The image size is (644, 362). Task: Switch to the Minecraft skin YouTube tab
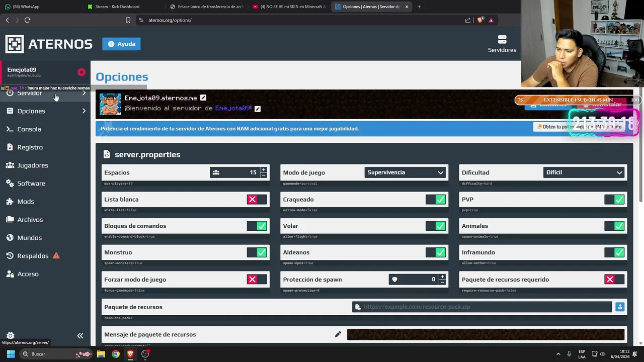pyautogui.click(x=289, y=7)
